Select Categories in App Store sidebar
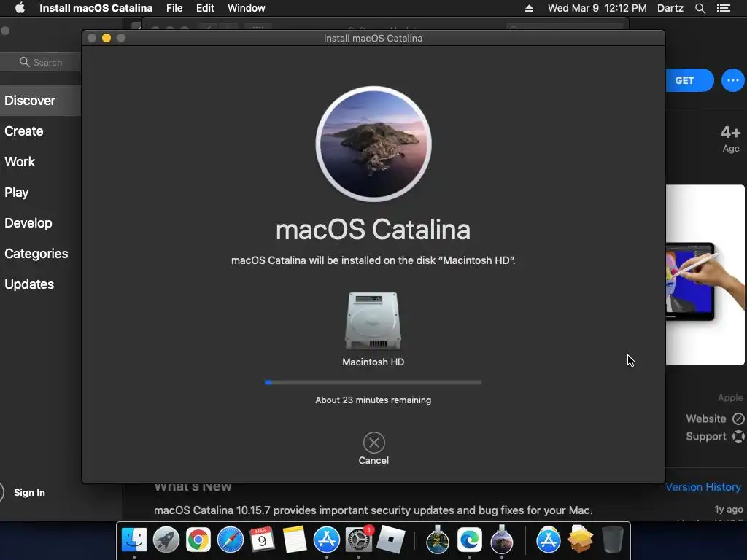The height and width of the screenshot is (560, 747). 36,253
